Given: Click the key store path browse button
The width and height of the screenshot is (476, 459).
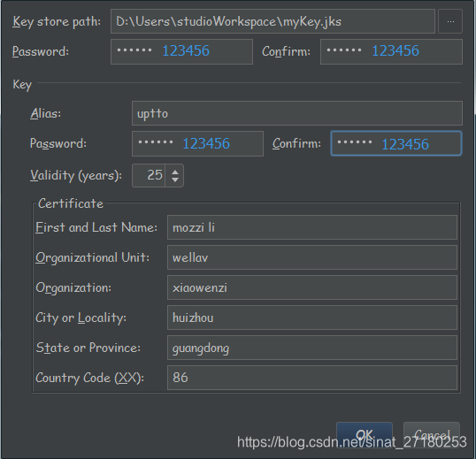Looking at the screenshot, I should click(450, 21).
